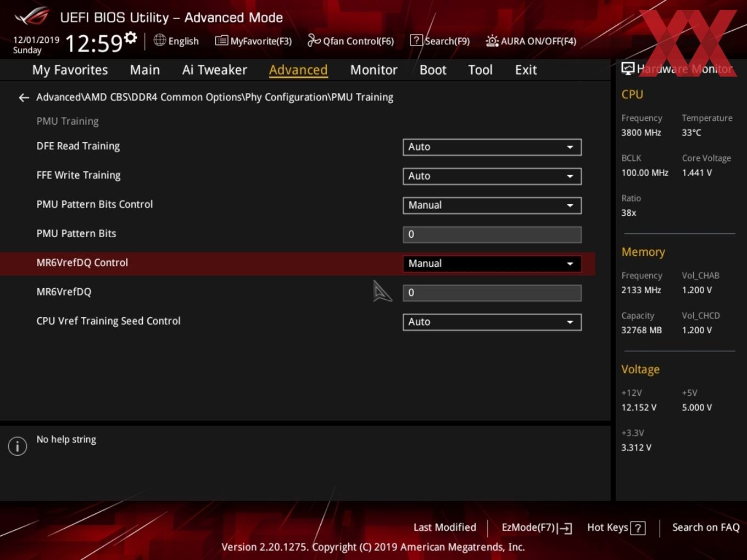This screenshot has height=560, width=747.
Task: Click the MyFavorite list icon
Action: click(x=221, y=41)
